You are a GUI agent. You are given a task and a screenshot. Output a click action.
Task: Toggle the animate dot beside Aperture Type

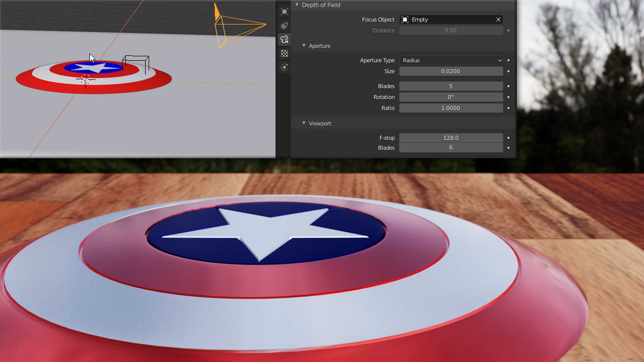coord(508,60)
